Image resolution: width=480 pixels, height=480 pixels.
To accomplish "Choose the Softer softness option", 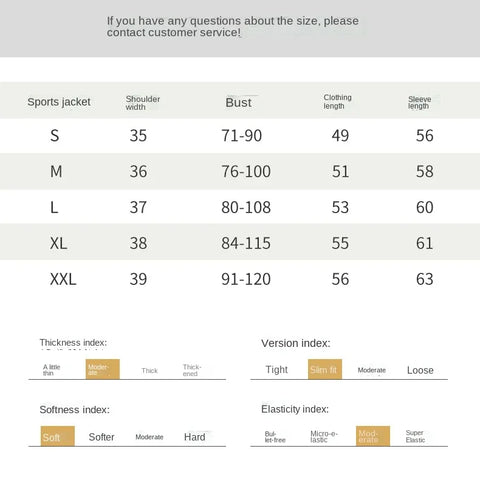I will [101, 437].
